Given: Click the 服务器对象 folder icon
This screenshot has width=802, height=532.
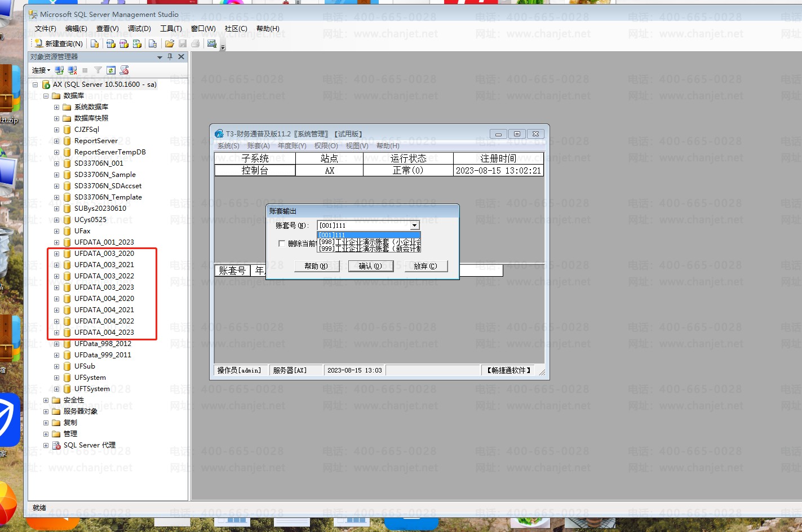Looking at the screenshot, I should [56, 411].
